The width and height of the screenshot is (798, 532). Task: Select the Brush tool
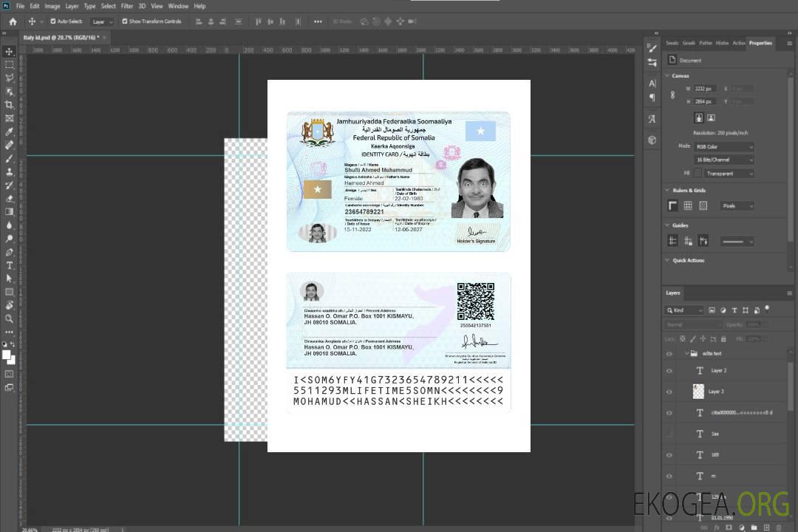point(9,158)
